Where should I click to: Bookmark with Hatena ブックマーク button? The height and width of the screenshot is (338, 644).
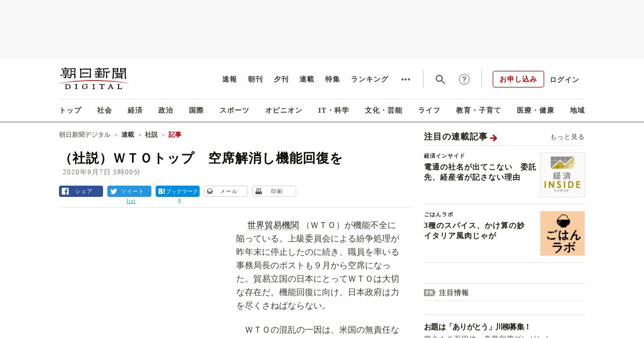coord(178,192)
